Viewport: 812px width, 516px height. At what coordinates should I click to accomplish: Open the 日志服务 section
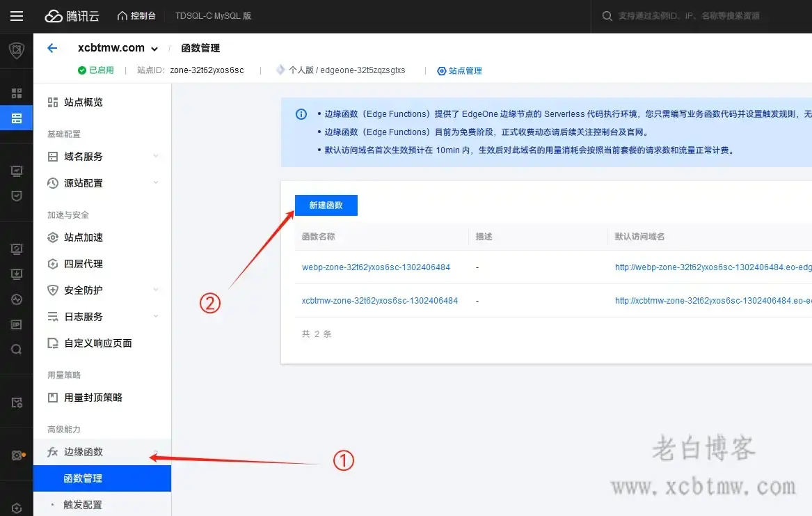pos(83,316)
